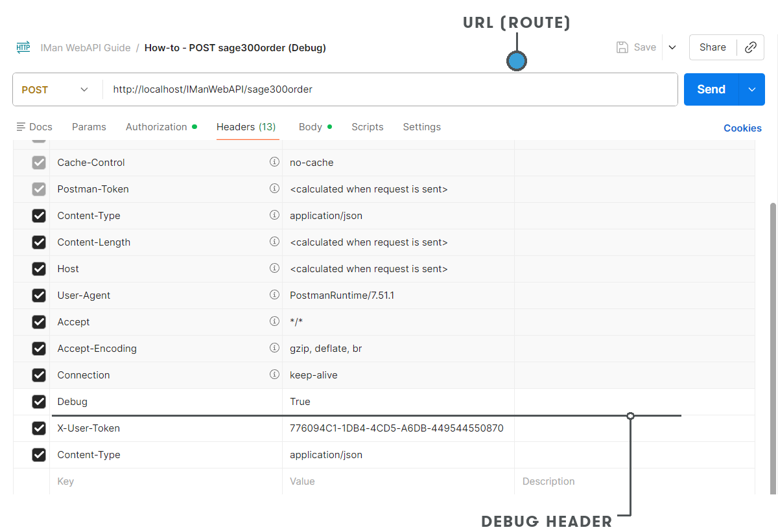This screenshot has width=778, height=532.
Task: Click the Host calculated value cell
Action: tap(398, 269)
